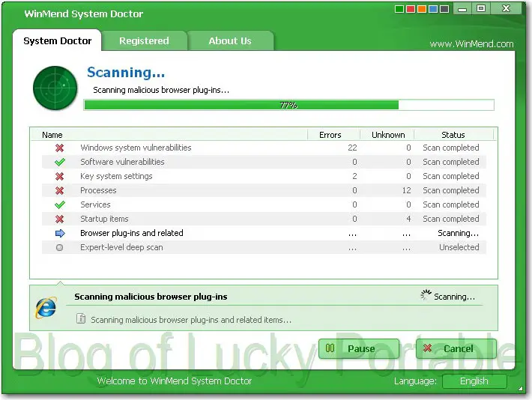Click Scanning malicious browser plug-ins heading
The height and width of the screenshot is (400, 532).
(151, 297)
